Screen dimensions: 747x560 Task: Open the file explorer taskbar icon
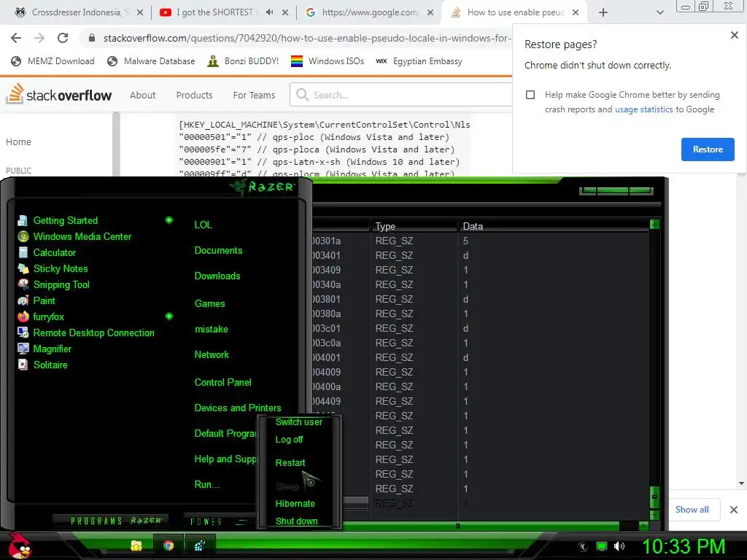136,545
